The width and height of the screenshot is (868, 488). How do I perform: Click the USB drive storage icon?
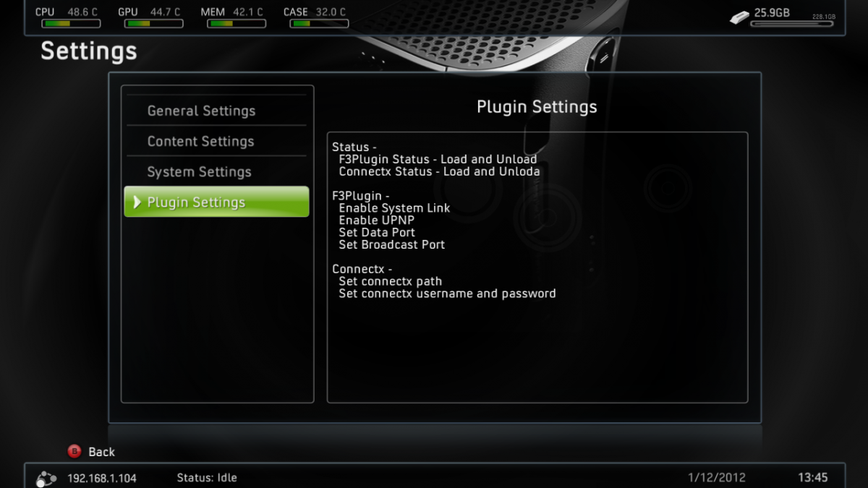pos(739,16)
